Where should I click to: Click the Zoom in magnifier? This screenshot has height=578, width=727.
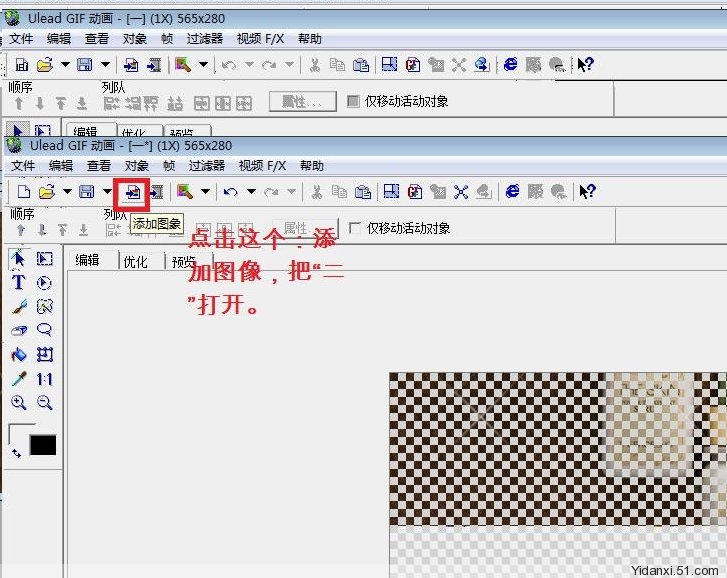[19, 402]
